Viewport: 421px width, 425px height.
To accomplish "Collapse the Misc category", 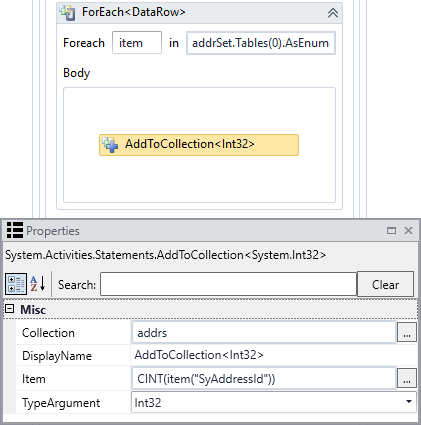I will point(10,309).
